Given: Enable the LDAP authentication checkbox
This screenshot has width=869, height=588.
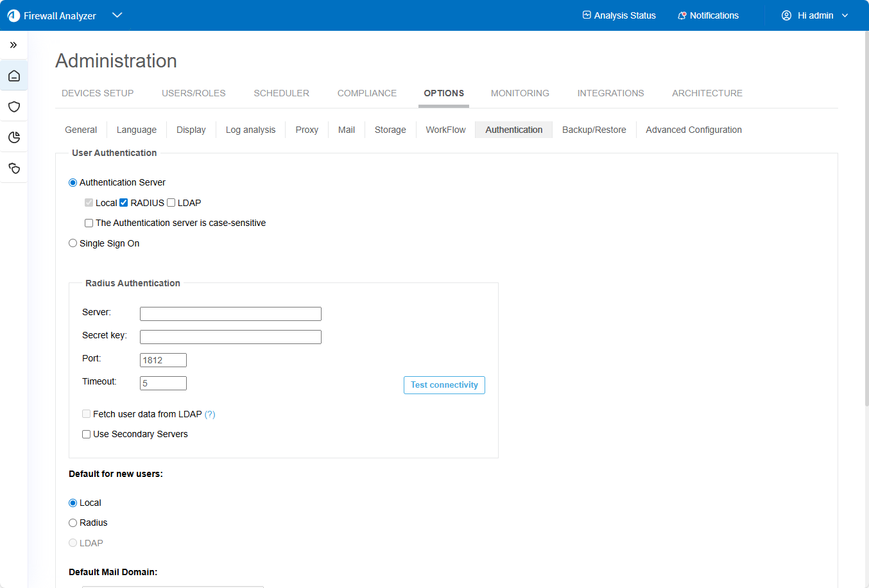Looking at the screenshot, I should tap(171, 203).
